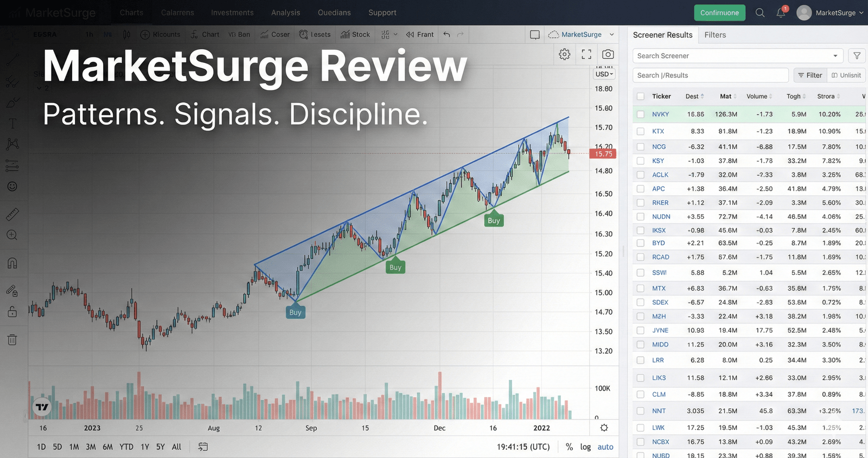868x458 pixels.
Task: Click the undo arrow in chart toolbar
Action: click(x=446, y=34)
